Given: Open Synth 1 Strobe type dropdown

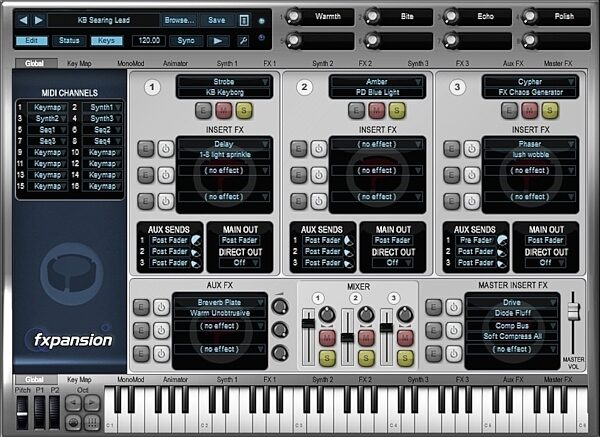Looking at the screenshot, I should pyautogui.click(x=224, y=82).
